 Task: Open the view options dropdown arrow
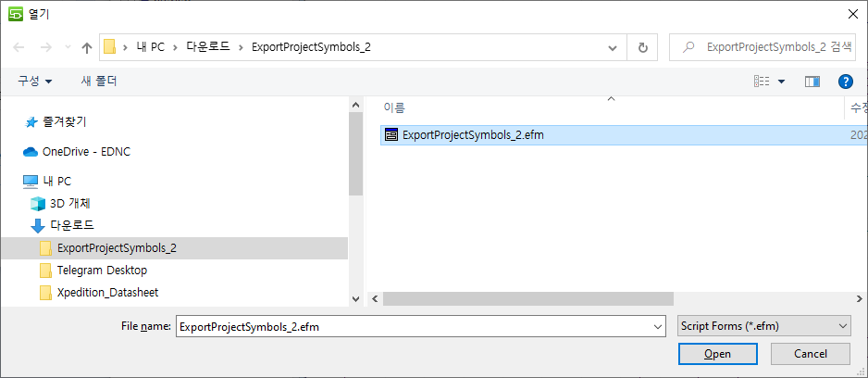(x=781, y=82)
